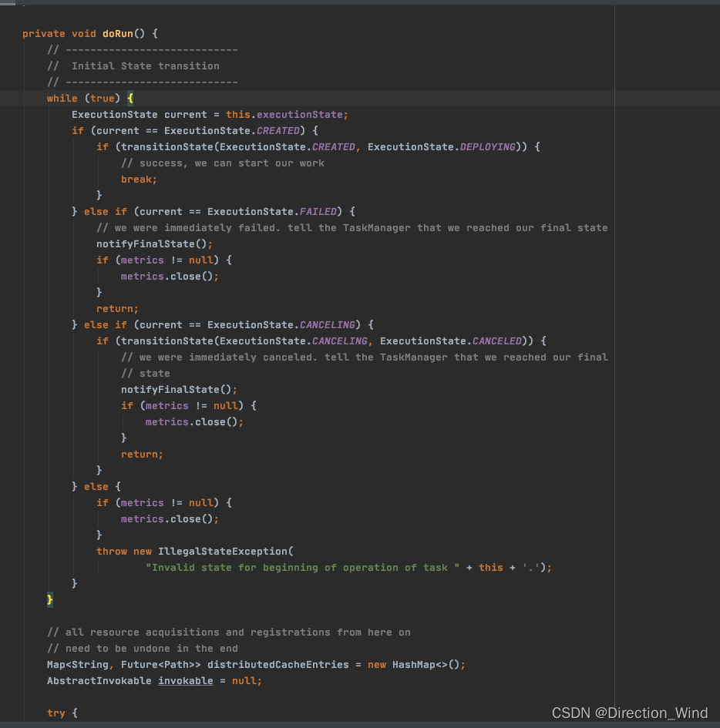This screenshot has width=720, height=728.
Task: Click the "this" keyword in the throw statement
Action: pos(490,568)
